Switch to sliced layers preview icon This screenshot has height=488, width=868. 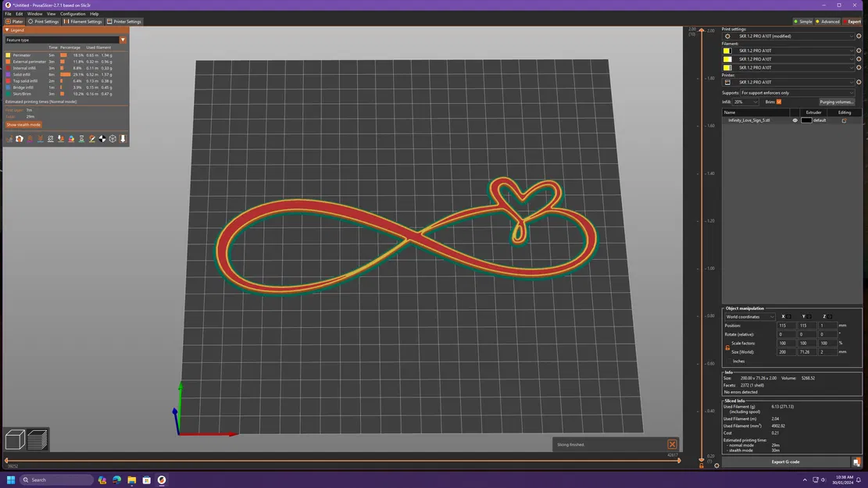click(x=37, y=440)
